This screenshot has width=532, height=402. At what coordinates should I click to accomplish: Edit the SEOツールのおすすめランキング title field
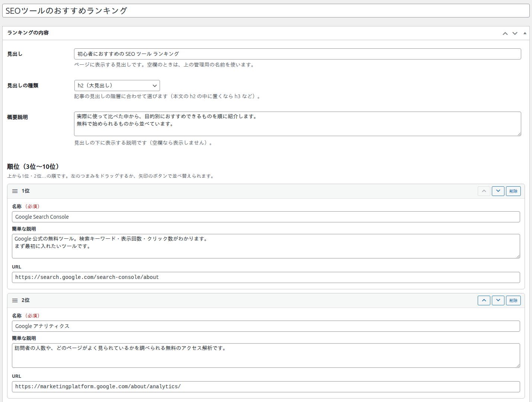(266, 11)
